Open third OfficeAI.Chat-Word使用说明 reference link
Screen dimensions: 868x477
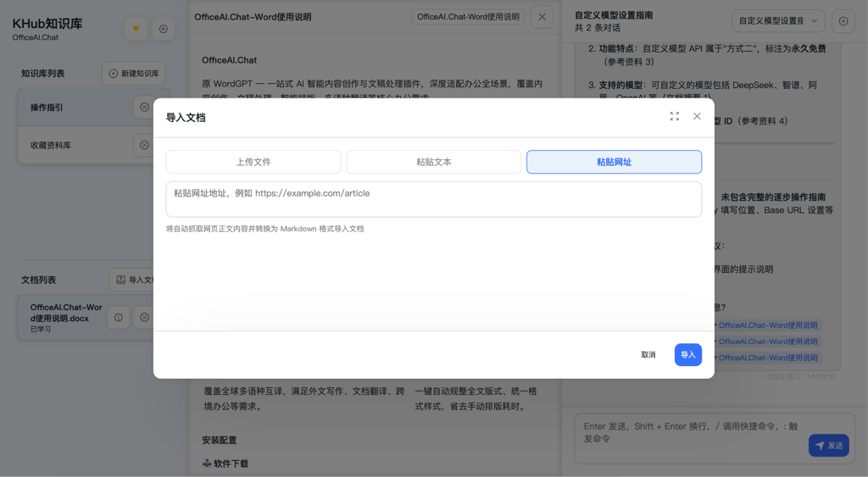click(x=767, y=358)
